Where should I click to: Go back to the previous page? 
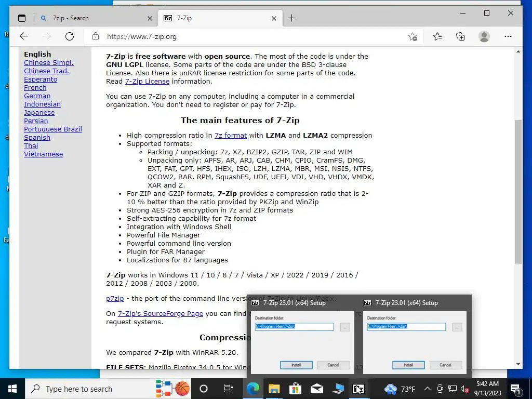coord(24,36)
